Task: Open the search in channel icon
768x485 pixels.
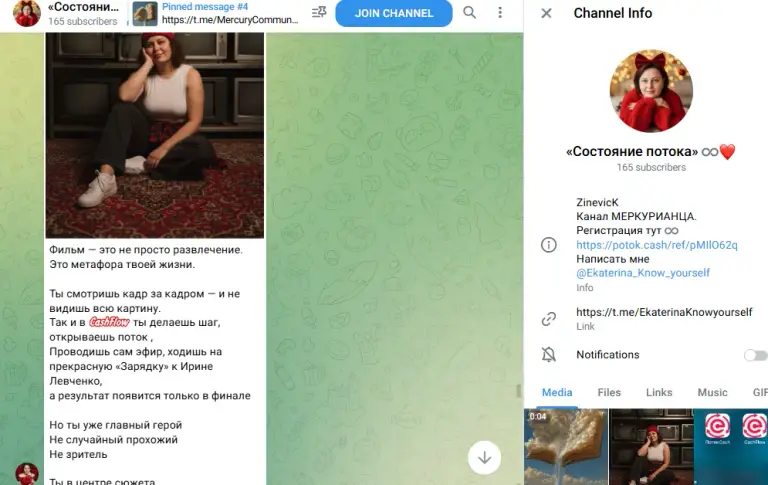Action: (469, 13)
